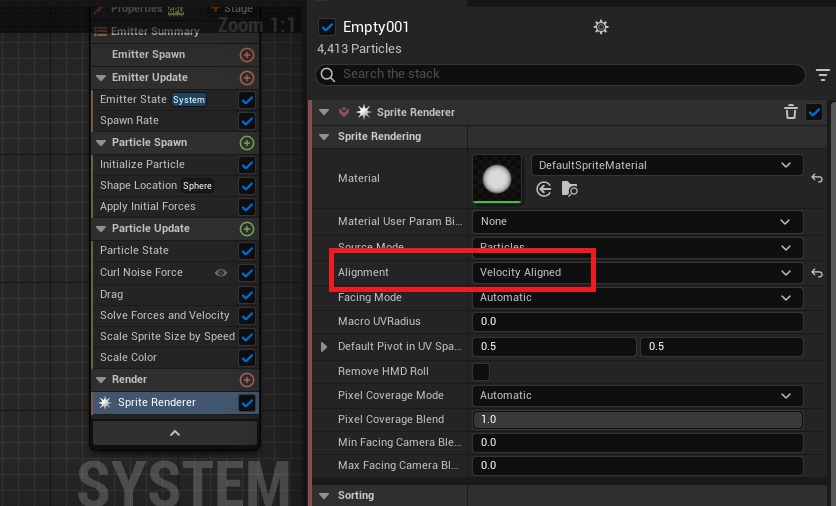Viewport: 836px width, 506px height.
Task: Disable the Spawn Rate module
Action: [x=247, y=121]
